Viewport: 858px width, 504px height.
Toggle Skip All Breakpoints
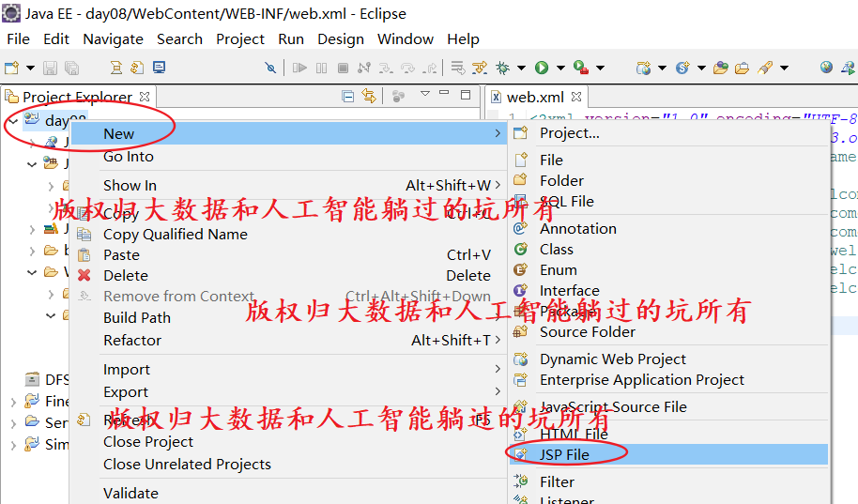pyautogui.click(x=270, y=68)
